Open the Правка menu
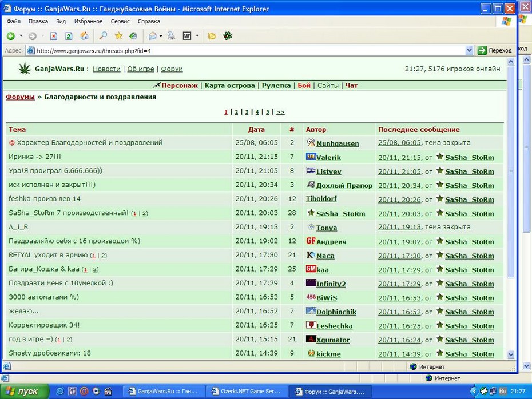Image resolution: width=532 pixels, height=399 pixels. (x=38, y=21)
